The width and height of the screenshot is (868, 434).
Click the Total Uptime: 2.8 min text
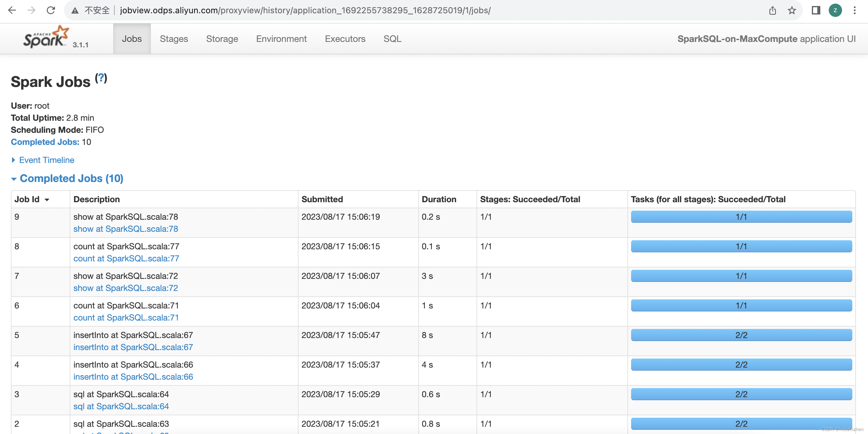coord(53,118)
